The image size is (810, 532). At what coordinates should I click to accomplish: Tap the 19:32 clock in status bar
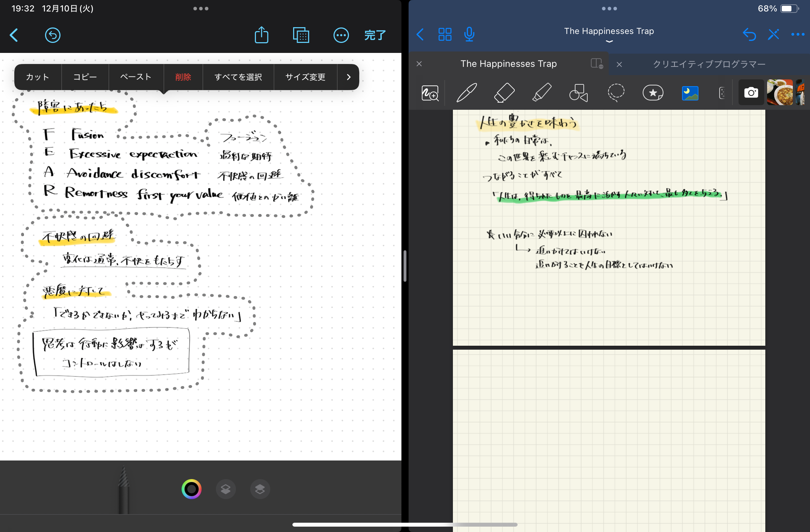point(23,9)
